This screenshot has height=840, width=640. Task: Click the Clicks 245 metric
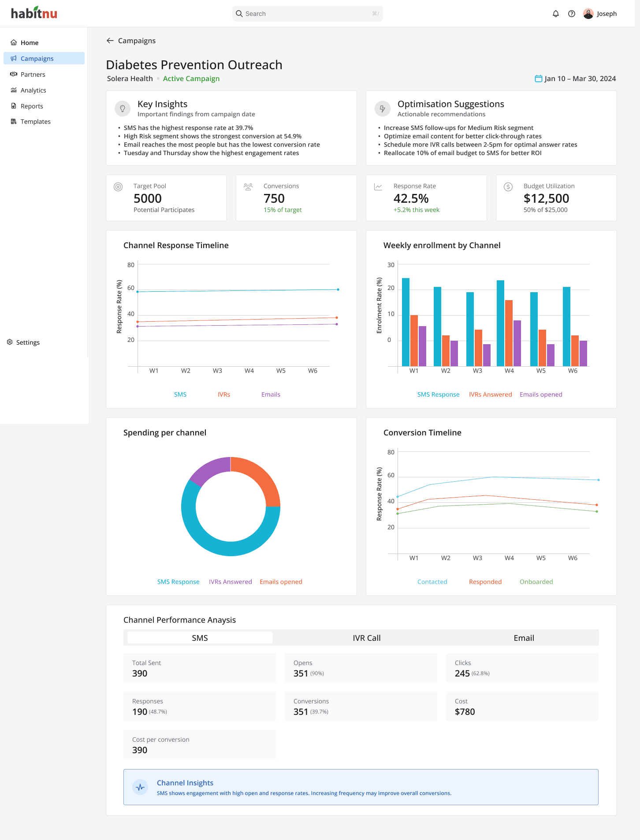tap(522, 668)
